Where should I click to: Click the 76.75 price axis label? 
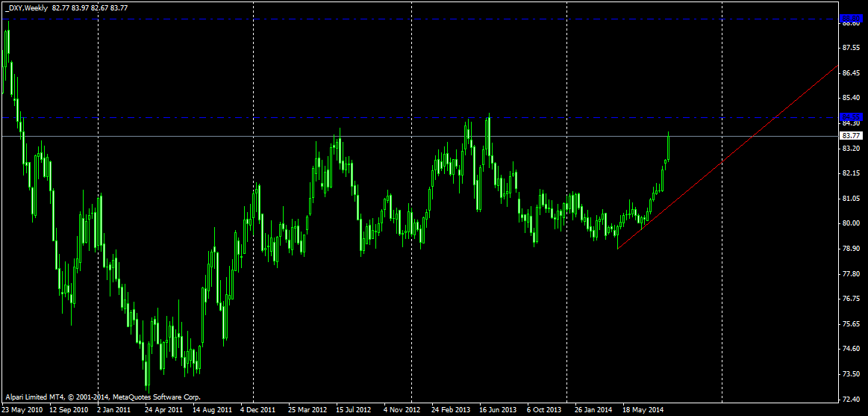click(x=850, y=299)
